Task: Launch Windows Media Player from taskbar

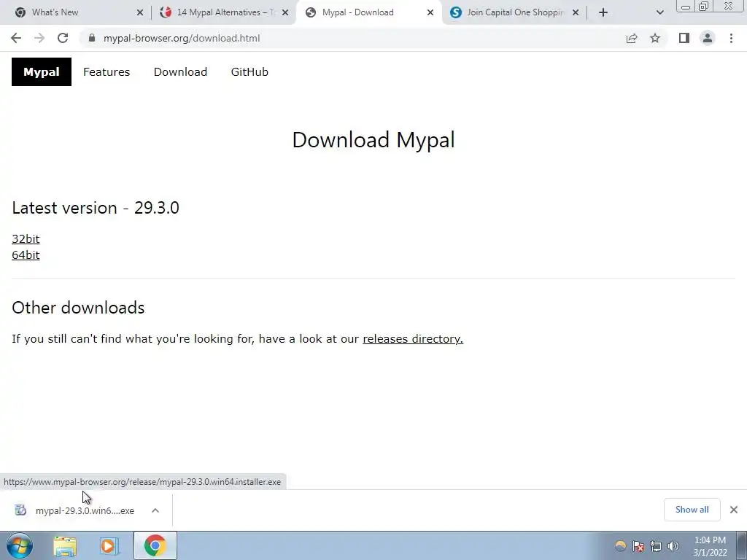Action: tap(109, 546)
